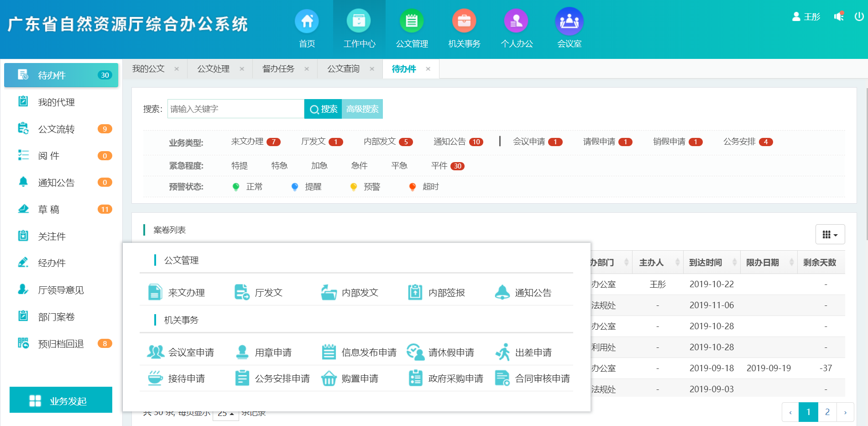Switch to the 公文查询 tab
Viewport: 868px width, 426px height.
[343, 69]
